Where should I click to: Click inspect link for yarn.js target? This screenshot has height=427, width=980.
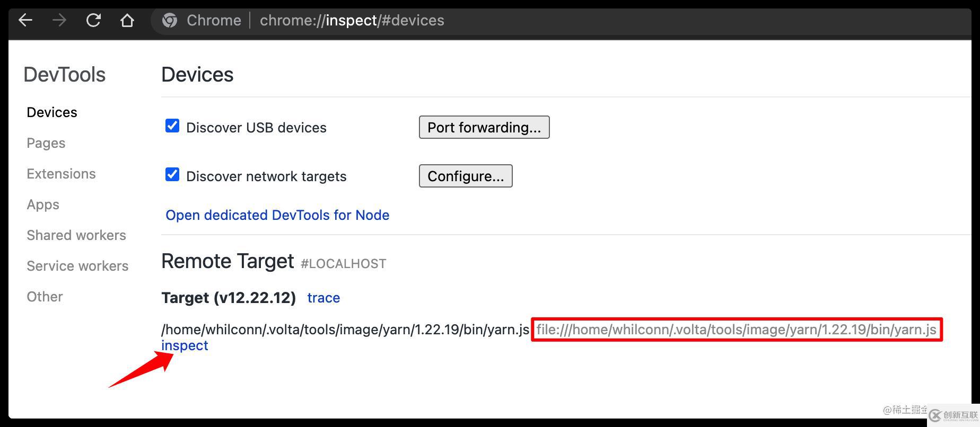pos(185,345)
